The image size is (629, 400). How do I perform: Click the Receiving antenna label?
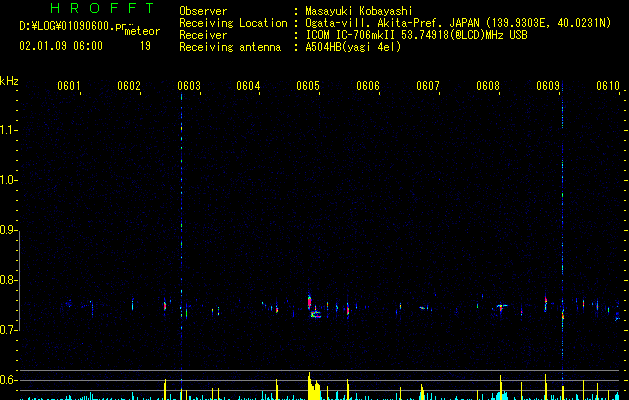click(x=230, y=47)
